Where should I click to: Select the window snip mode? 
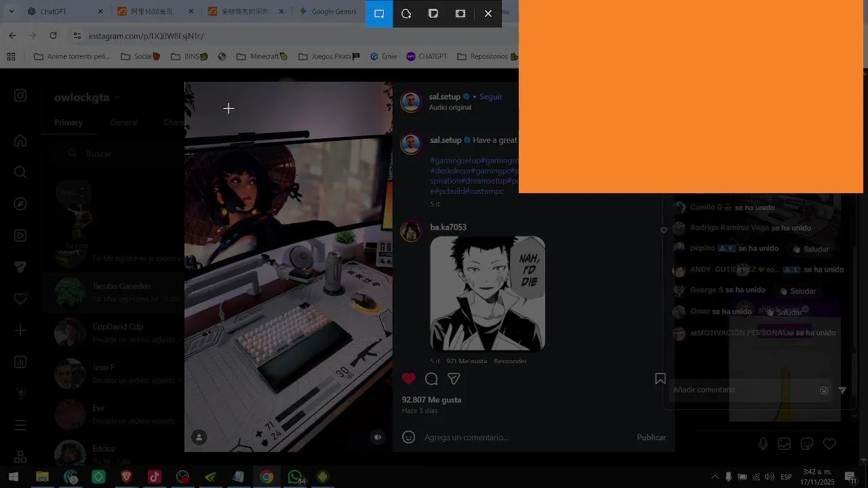pyautogui.click(x=433, y=14)
